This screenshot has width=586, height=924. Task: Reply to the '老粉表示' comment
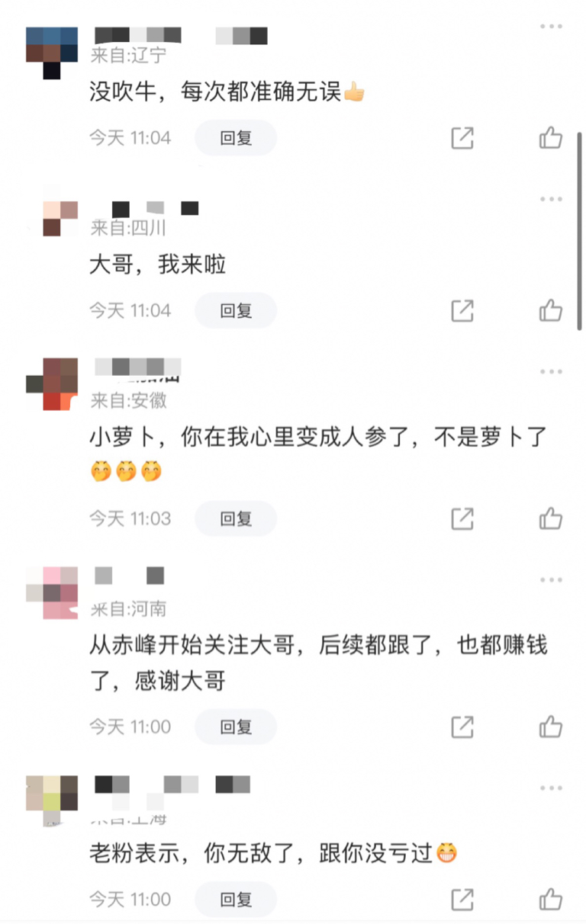(x=236, y=899)
